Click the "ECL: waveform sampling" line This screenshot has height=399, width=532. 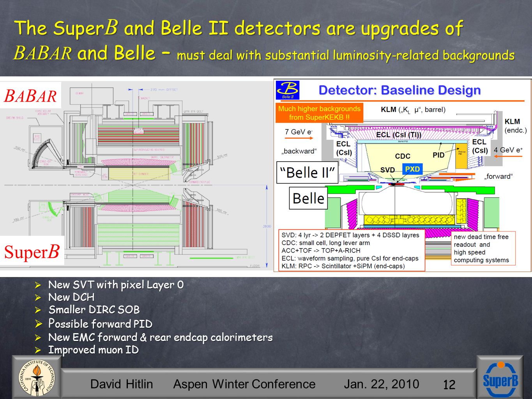[x=350, y=259]
